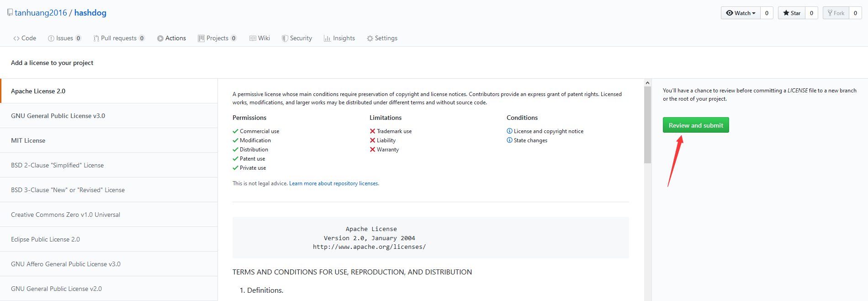Pick Creative Commons Zero v1.0 Universal
This screenshot has height=301, width=868.
pyautogui.click(x=109, y=215)
